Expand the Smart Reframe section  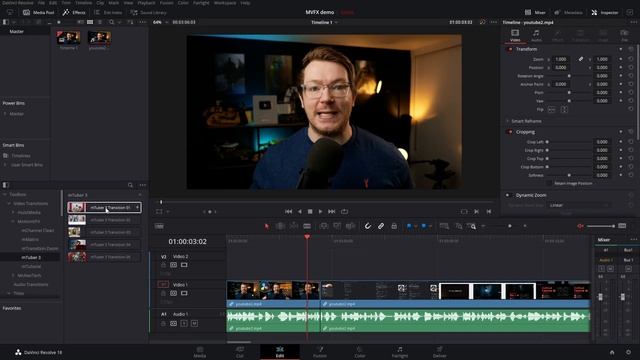(508, 121)
